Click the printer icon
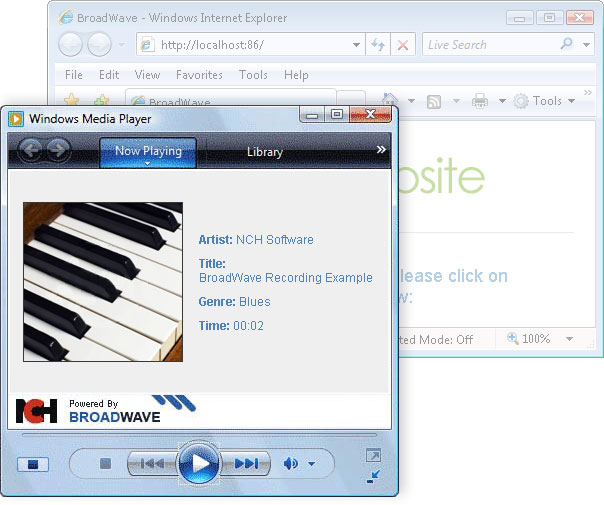The height and width of the screenshot is (505, 604). pyautogui.click(x=480, y=101)
